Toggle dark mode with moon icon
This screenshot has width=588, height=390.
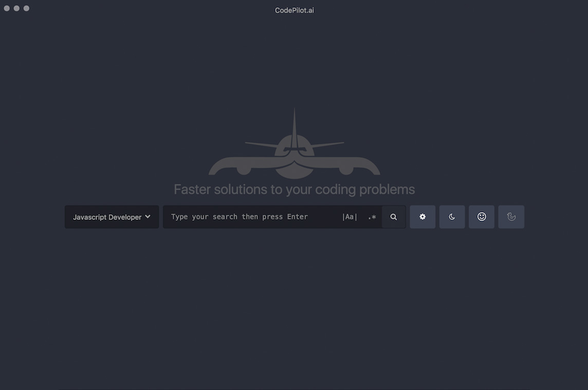point(452,217)
